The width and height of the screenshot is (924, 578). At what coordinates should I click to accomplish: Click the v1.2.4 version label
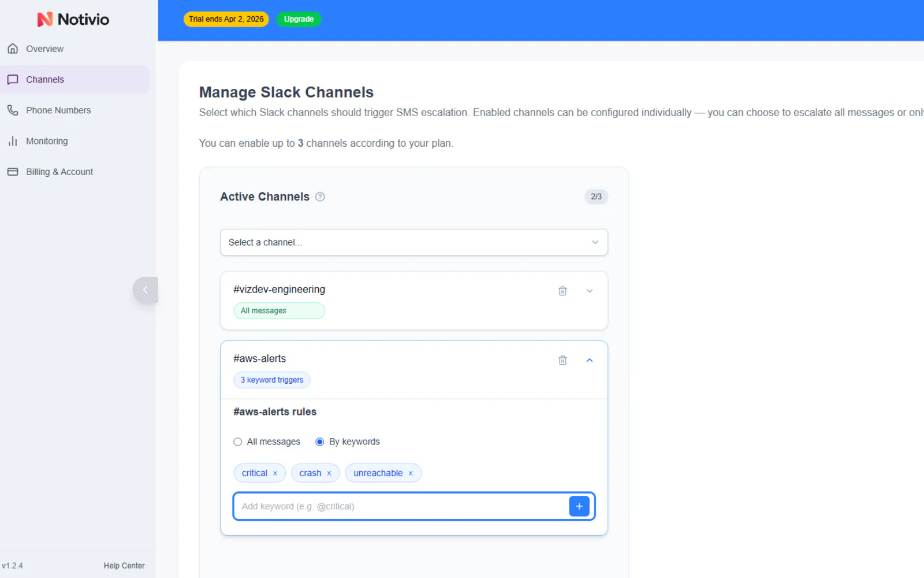pos(12,566)
